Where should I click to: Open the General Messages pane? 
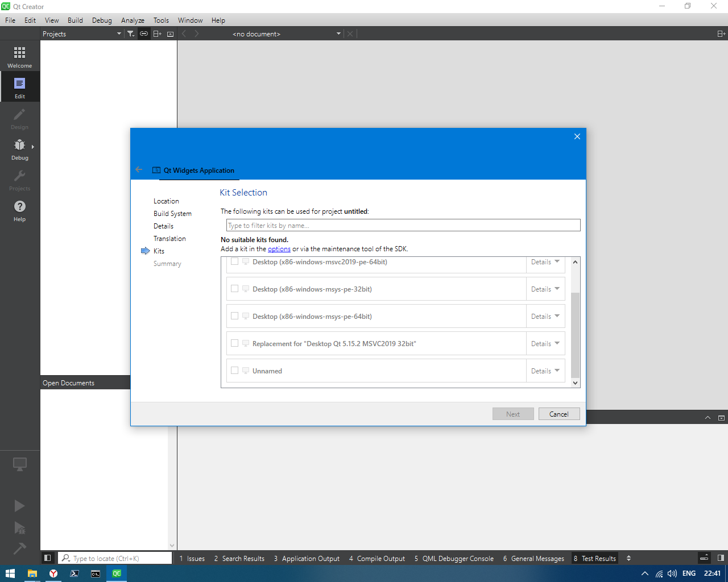[533, 558]
